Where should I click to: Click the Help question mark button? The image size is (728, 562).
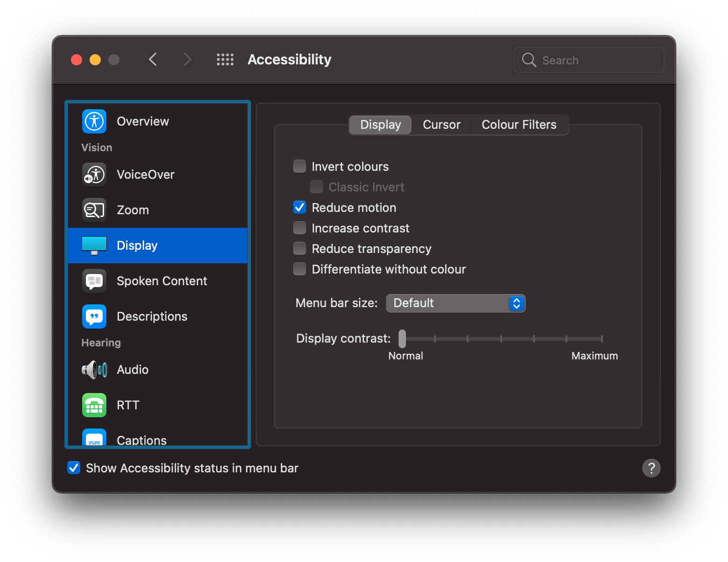click(651, 468)
